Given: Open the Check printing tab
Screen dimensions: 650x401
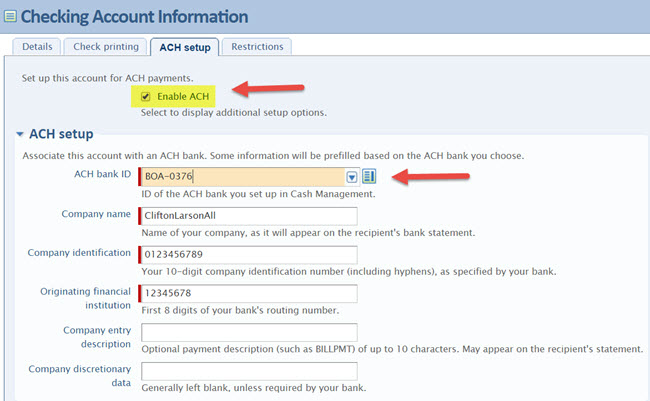Looking at the screenshot, I should tap(105, 46).
